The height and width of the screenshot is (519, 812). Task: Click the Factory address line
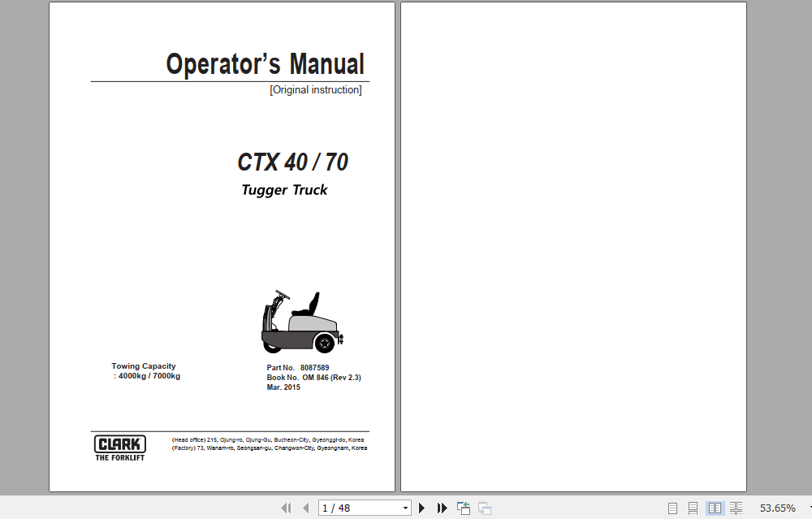tap(270, 448)
